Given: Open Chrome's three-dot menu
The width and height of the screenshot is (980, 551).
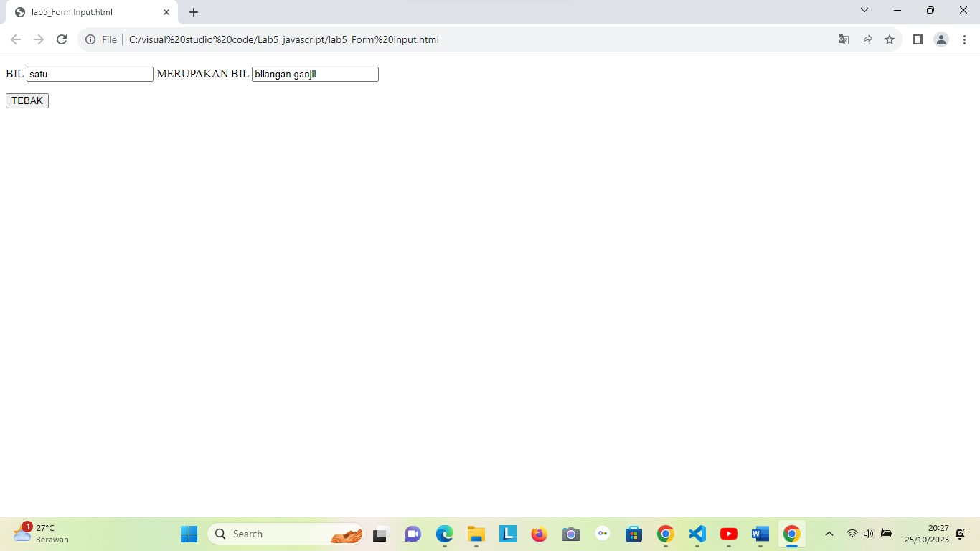Looking at the screenshot, I should coord(964,39).
